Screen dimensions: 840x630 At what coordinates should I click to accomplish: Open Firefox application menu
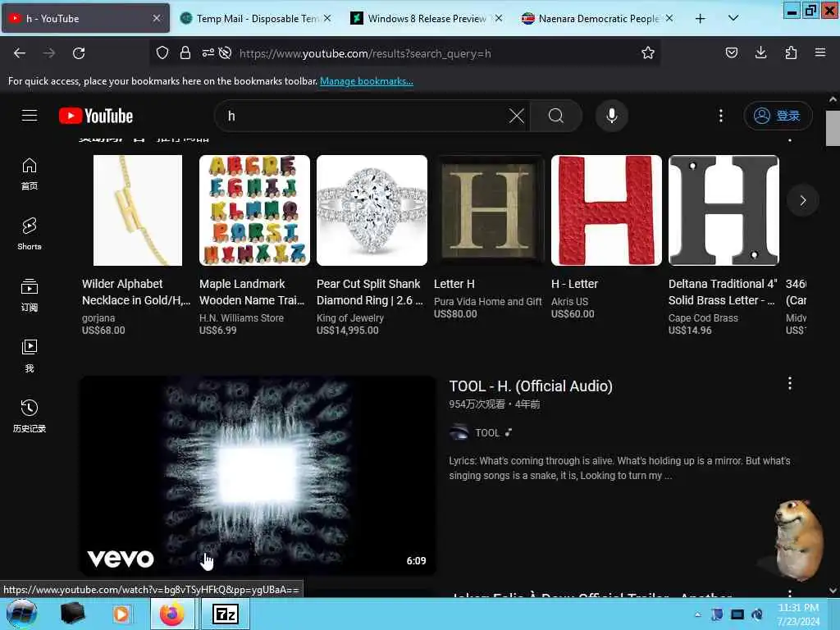pyautogui.click(x=820, y=53)
